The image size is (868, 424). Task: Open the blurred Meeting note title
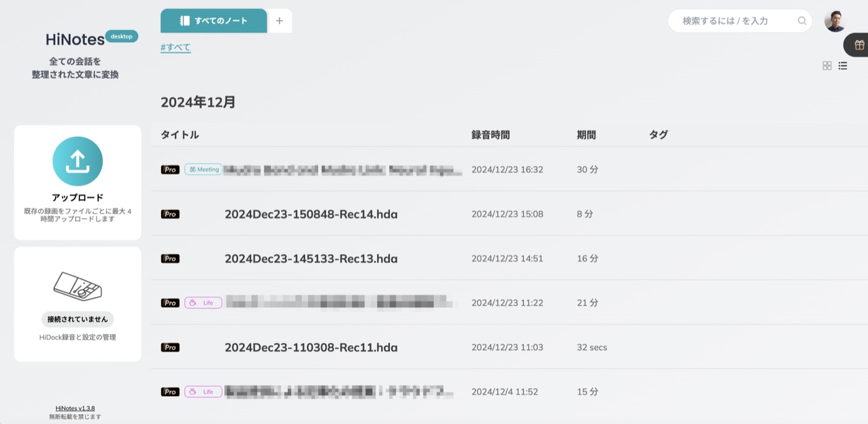coord(343,169)
